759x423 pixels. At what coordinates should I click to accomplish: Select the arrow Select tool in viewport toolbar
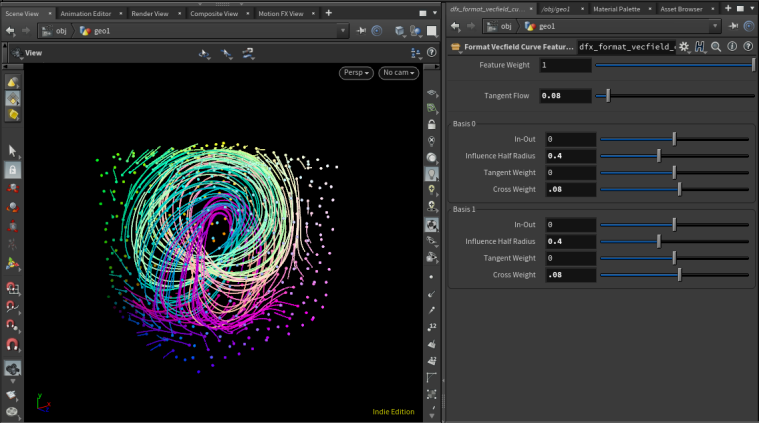coord(13,150)
